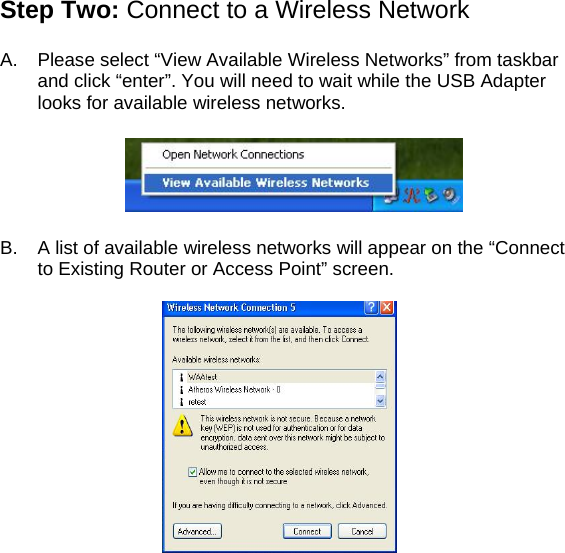The height and width of the screenshot is (553, 565).
Task: Click the network list scrollbar thumb
Action: point(380,387)
